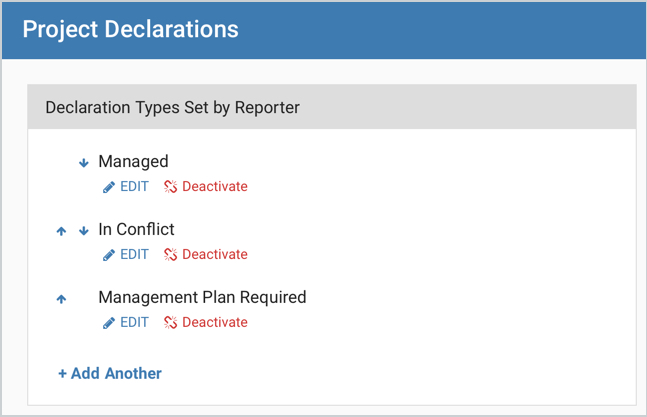
Task: Move In Conflict up with arrow
Action: 61,231
